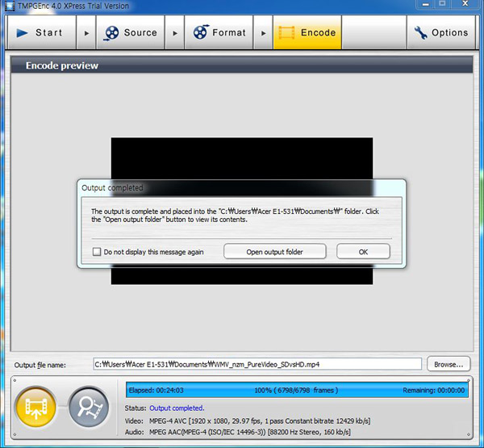Click the Remaining: 00:00:00 text
The height and width of the screenshot is (448, 484).
click(x=433, y=390)
